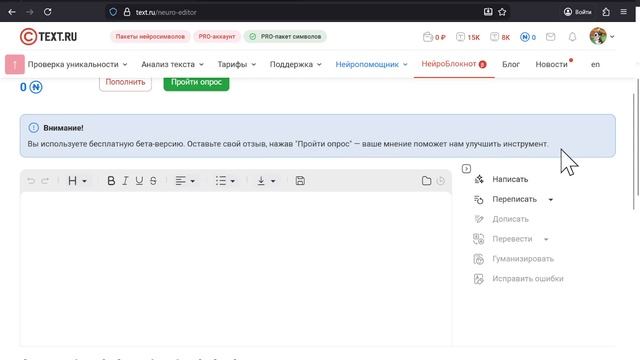This screenshot has height=360, width=640.
Task: Expand Проверка уникальности menu
Action: pos(78,64)
